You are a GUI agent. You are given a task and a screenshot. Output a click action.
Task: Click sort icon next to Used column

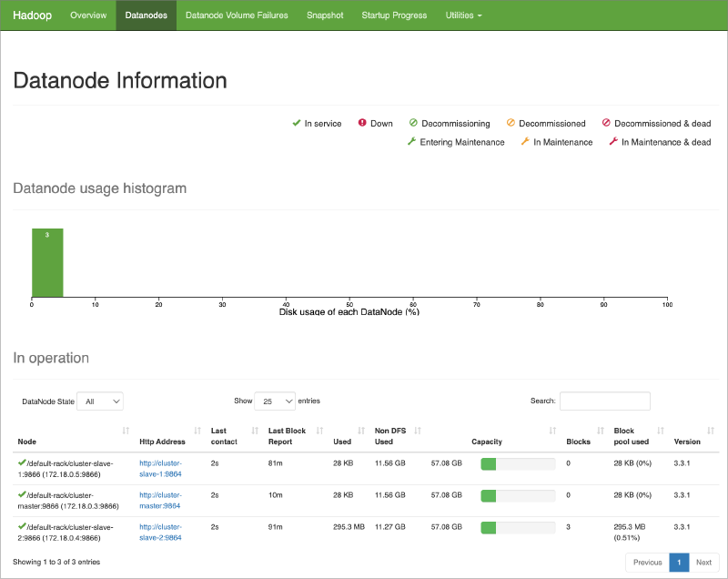coord(361,431)
